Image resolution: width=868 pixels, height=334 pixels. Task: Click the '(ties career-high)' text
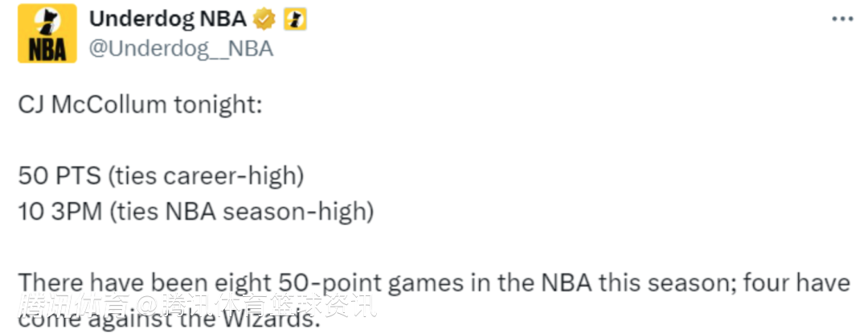(207, 175)
